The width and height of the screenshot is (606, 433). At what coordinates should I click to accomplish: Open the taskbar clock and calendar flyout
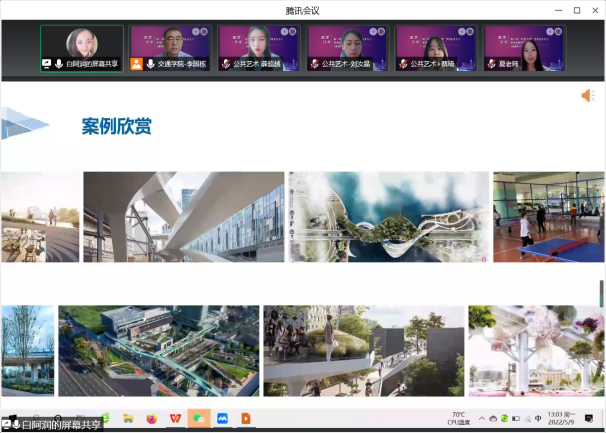click(562, 418)
